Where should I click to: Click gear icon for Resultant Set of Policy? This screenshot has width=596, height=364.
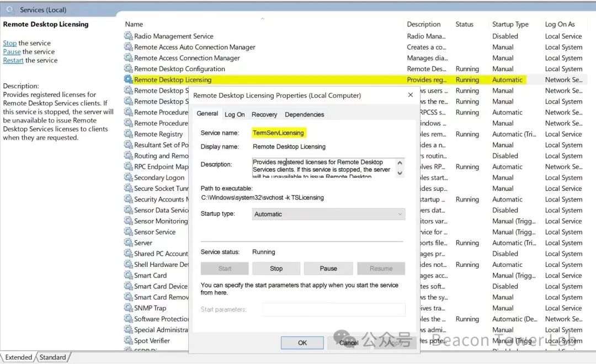(128, 144)
